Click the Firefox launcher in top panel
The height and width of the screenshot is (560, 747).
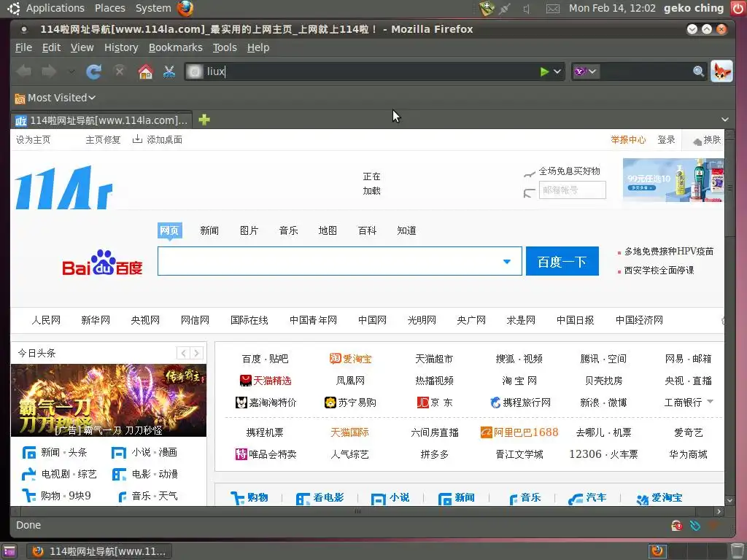pos(185,8)
